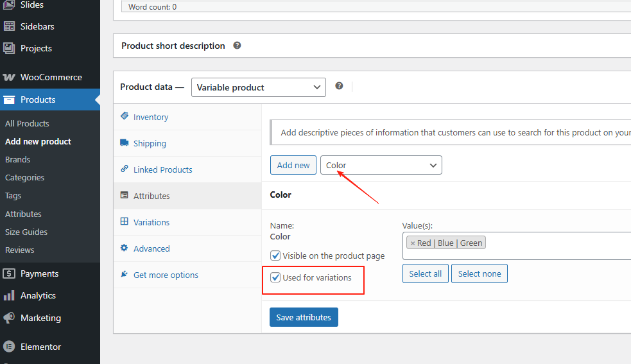Open Reviews submenu link
The height and width of the screenshot is (364, 631).
[19, 250]
